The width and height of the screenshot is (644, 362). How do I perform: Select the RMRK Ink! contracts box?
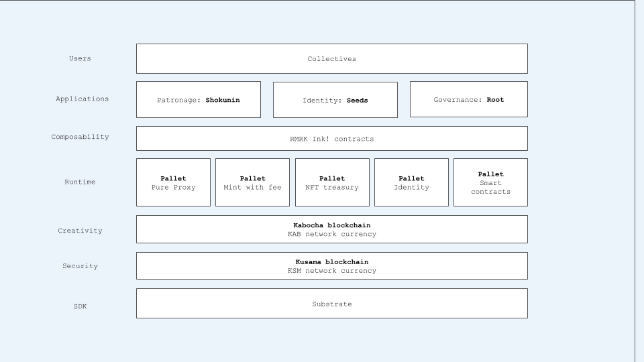[332, 138]
